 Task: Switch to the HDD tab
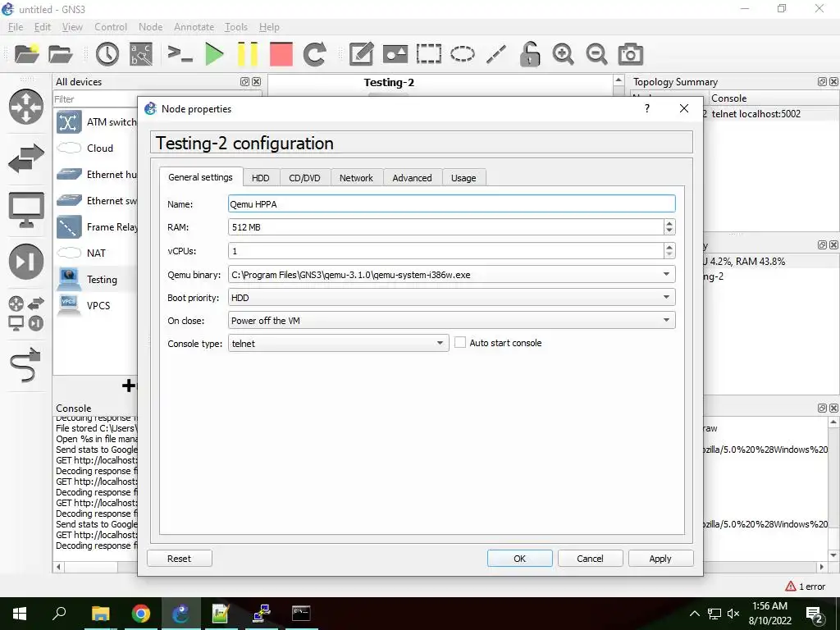(x=260, y=178)
